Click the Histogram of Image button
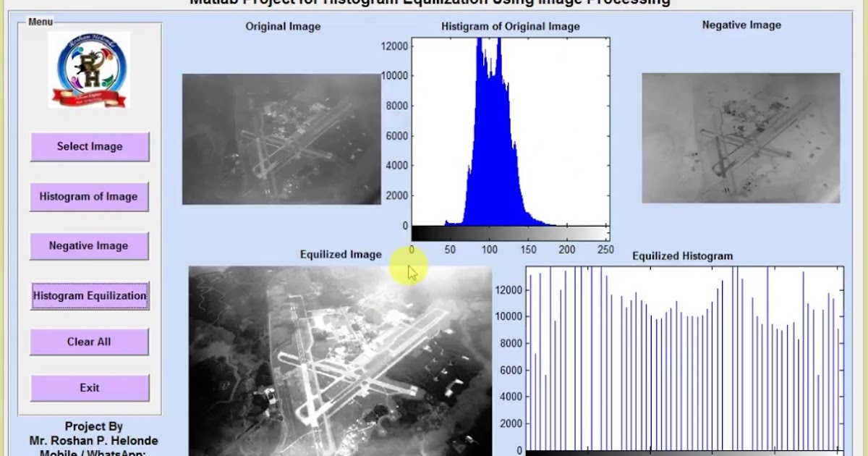The width and height of the screenshot is (868, 456). point(89,196)
